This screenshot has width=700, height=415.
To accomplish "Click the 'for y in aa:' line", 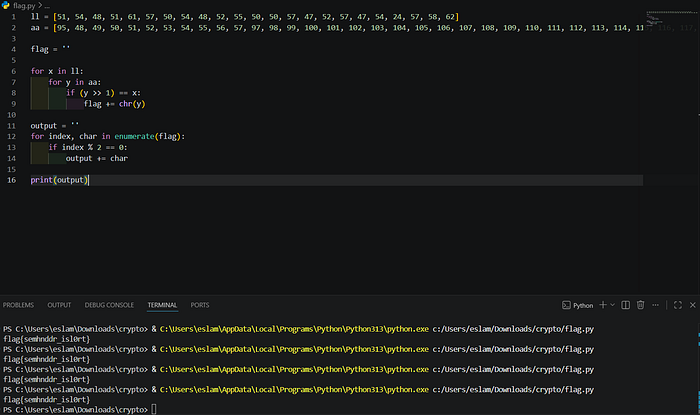I will click(x=75, y=83).
